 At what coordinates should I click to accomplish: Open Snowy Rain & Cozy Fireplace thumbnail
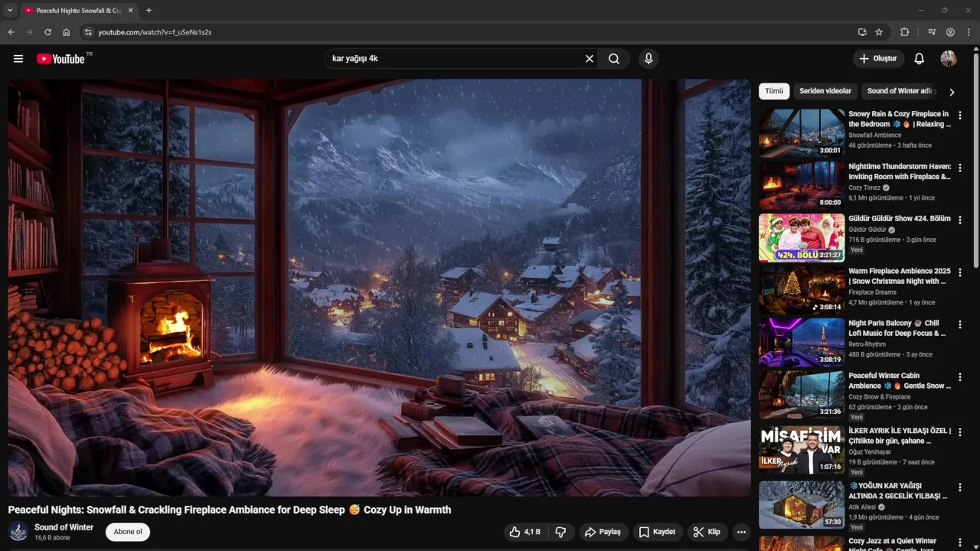pyautogui.click(x=802, y=133)
